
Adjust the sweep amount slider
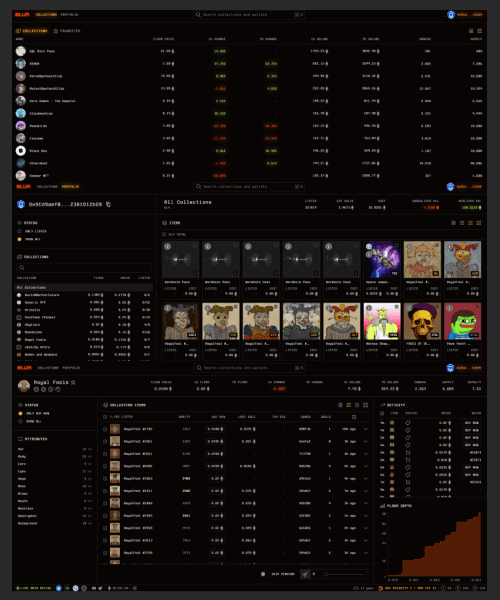[x=344, y=574]
